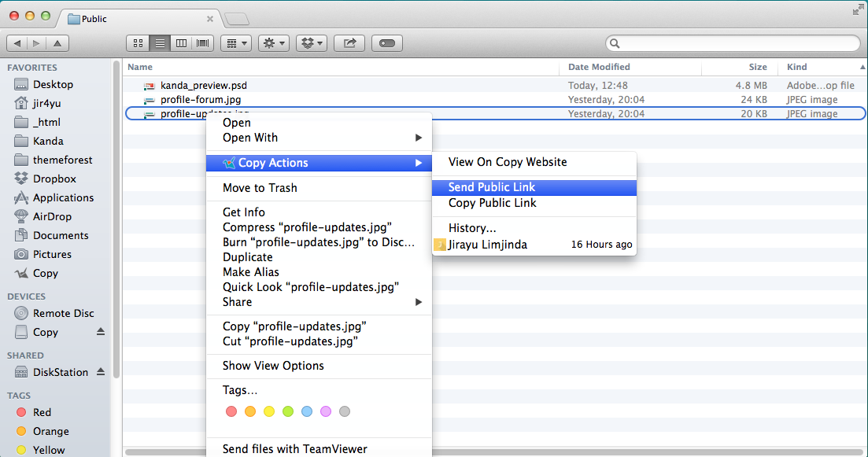Choose Copy Public Link in submenu
The height and width of the screenshot is (457, 868).
tap(534, 203)
